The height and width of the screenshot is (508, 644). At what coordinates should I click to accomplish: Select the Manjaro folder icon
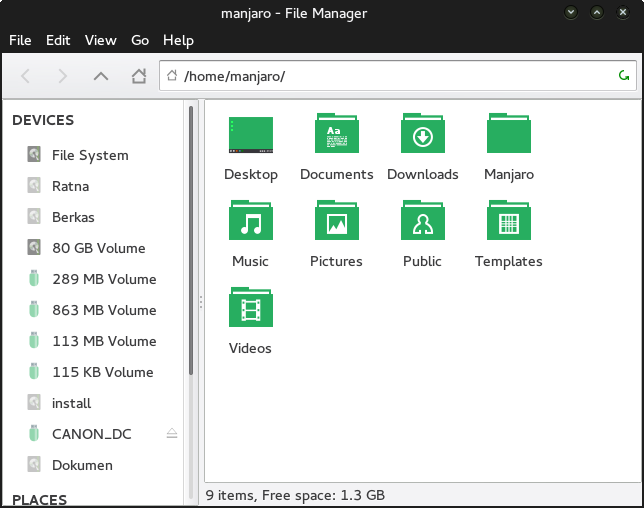coord(509,133)
